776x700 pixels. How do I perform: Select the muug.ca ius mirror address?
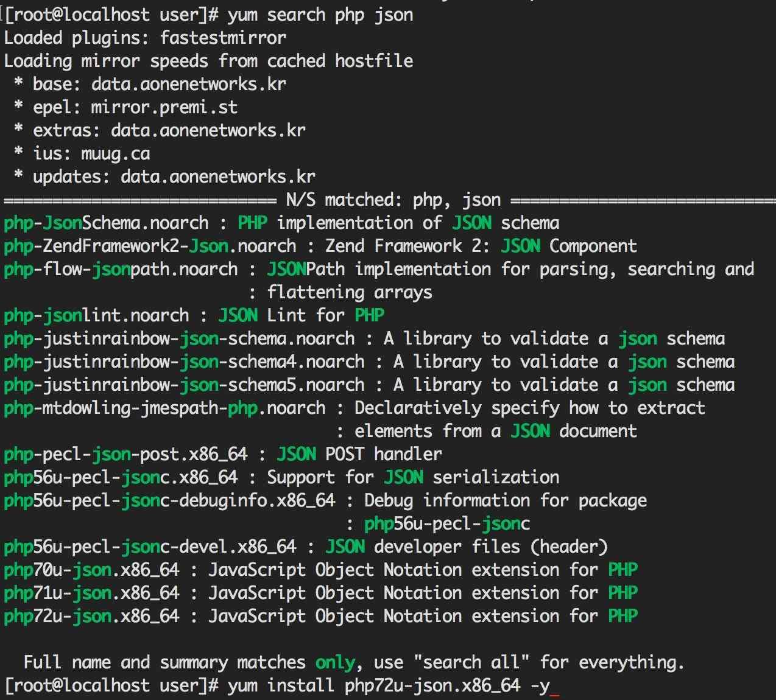click(113, 153)
